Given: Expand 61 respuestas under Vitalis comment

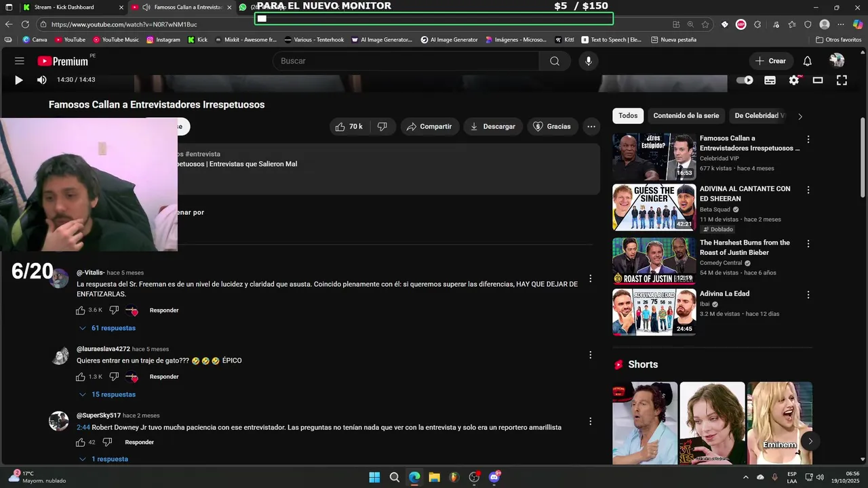Looking at the screenshot, I should (107, 328).
